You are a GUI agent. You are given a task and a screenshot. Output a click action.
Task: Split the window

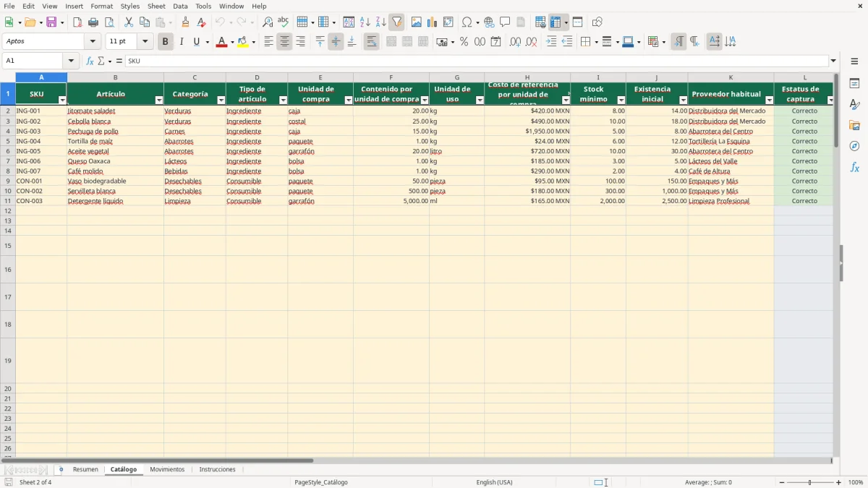coord(577,22)
